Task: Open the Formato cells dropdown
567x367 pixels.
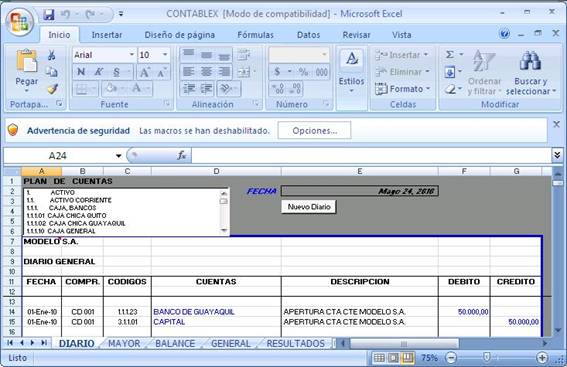Action: pos(403,89)
